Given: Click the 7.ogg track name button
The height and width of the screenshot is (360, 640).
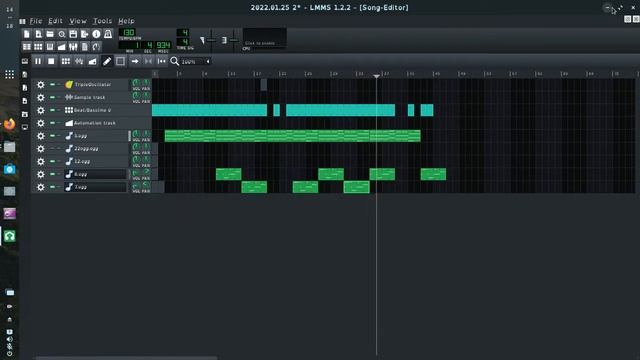Looking at the screenshot, I should (x=96, y=187).
